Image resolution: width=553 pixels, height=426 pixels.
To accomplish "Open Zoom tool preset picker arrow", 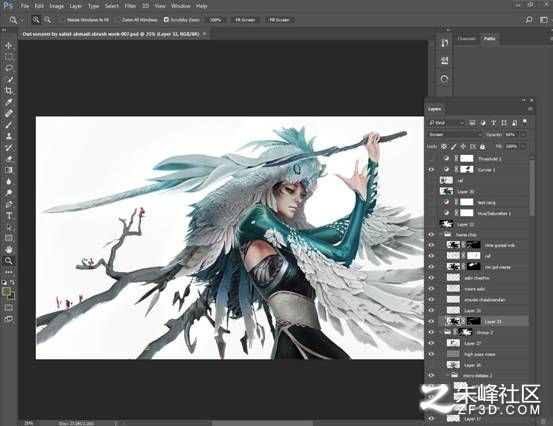I will click(x=22, y=20).
